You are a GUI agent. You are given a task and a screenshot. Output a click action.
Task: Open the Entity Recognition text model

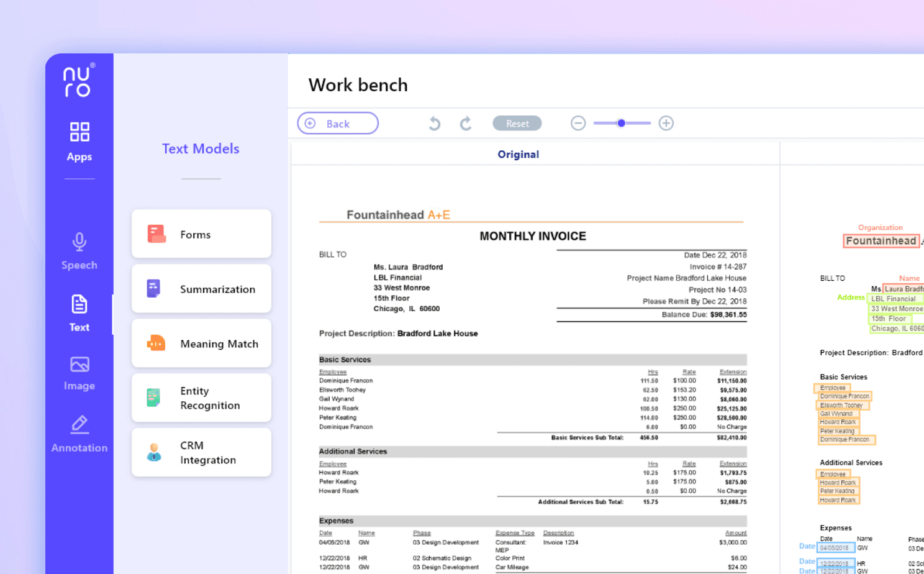pos(201,398)
